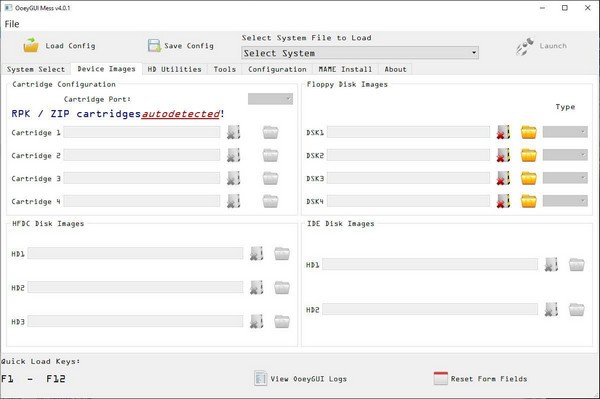Screen dimensions: 600x399
Task: Switch to the HD Utilities tab
Action: coord(174,69)
